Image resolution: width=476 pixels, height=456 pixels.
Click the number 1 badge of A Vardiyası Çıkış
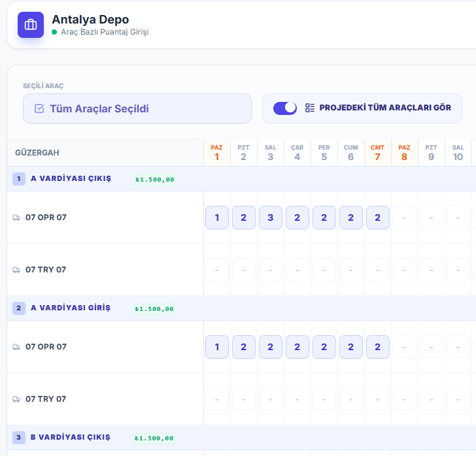pyautogui.click(x=19, y=179)
